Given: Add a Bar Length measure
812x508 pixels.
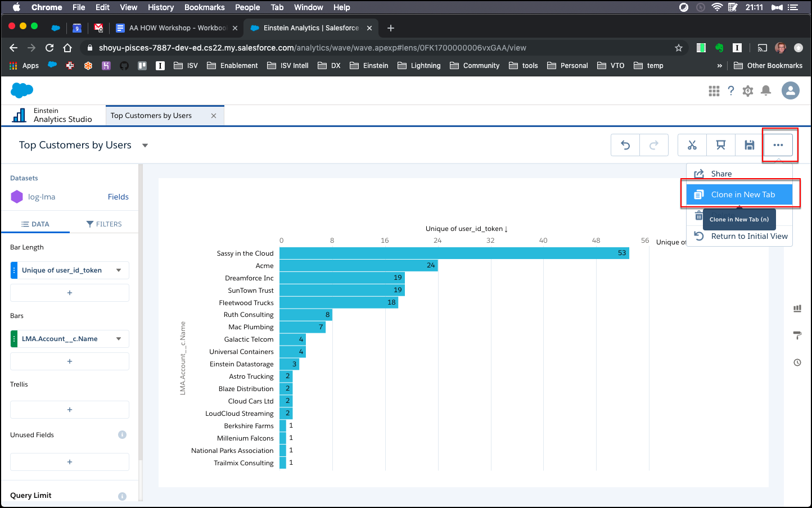Looking at the screenshot, I should coord(70,293).
